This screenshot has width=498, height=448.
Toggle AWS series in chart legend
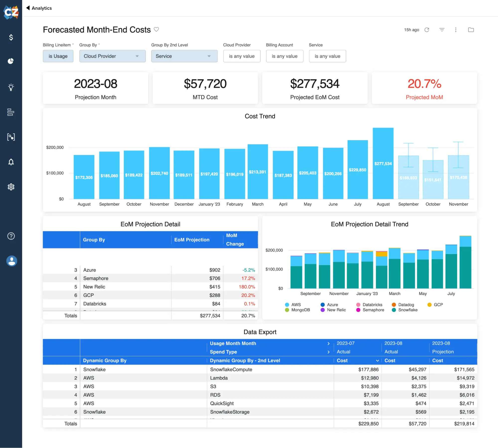coord(293,305)
